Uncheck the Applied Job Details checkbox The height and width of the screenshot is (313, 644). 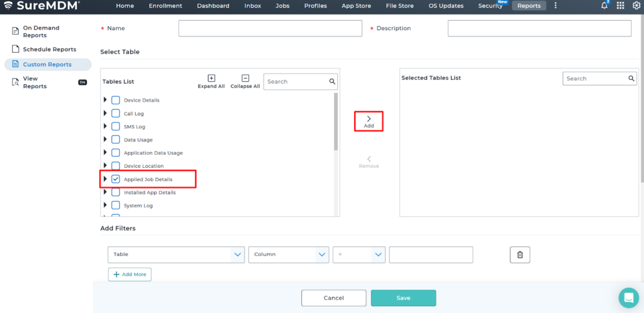[x=116, y=179]
